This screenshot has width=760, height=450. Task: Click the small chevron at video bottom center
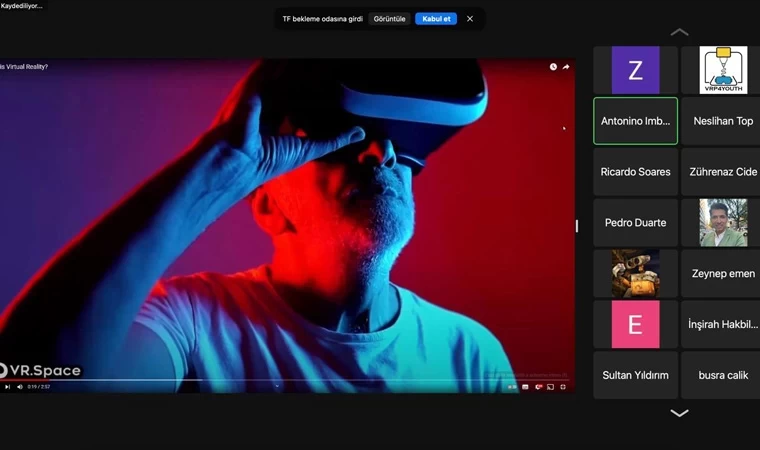pos(277,386)
